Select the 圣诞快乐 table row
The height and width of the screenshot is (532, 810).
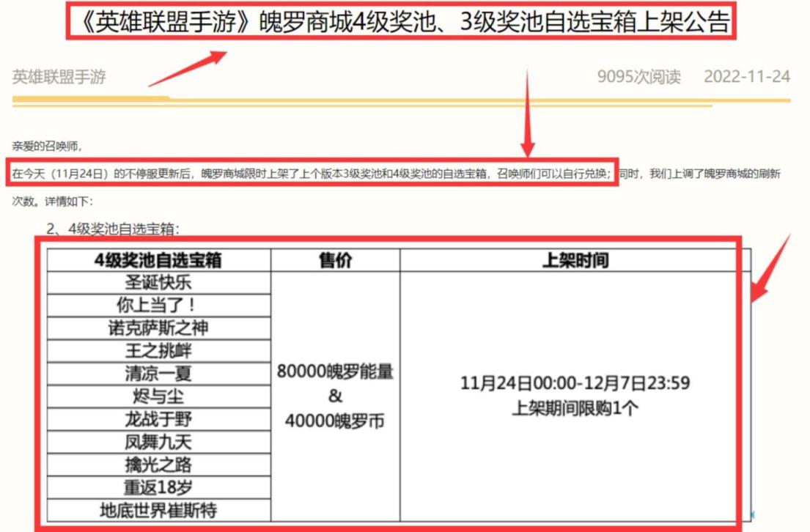pos(158,283)
